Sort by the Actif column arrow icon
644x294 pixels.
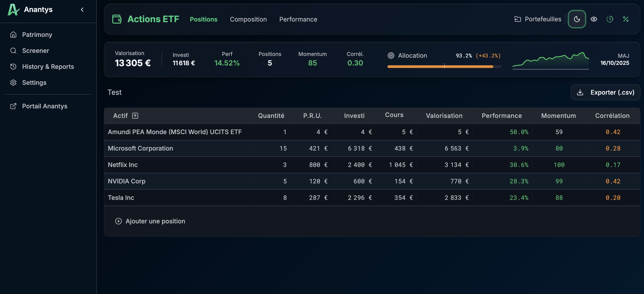coord(135,116)
